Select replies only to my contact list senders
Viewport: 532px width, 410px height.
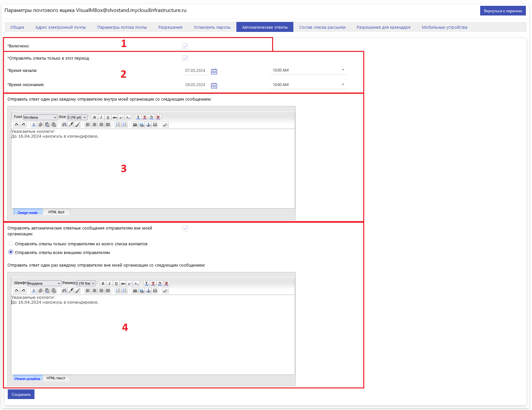pyautogui.click(x=11, y=244)
